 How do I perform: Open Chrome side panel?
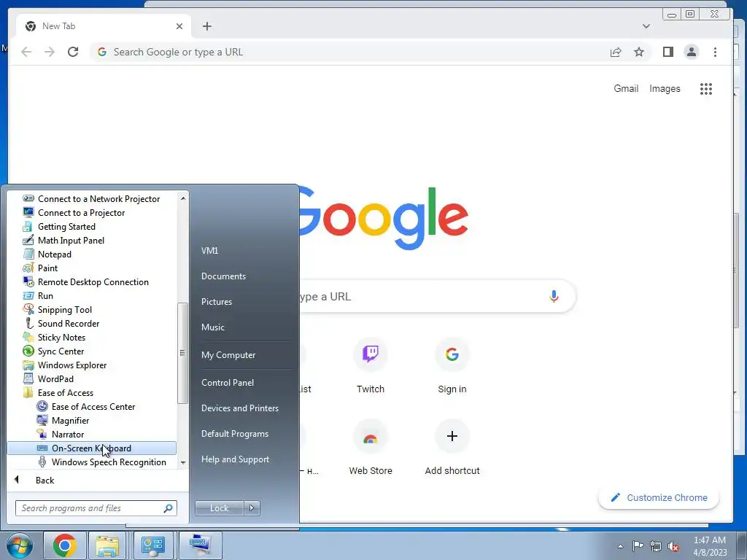point(668,52)
